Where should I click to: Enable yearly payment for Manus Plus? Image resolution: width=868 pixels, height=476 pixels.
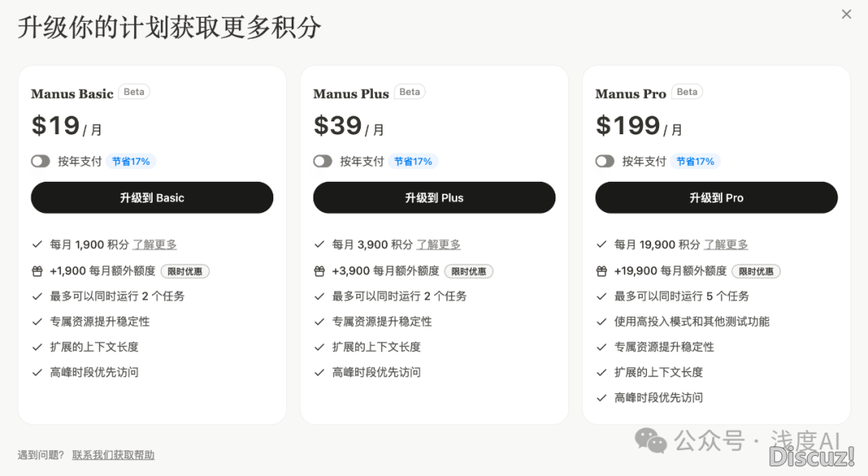(x=323, y=162)
